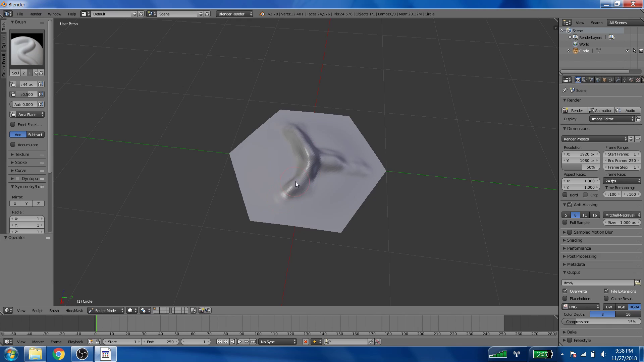Open the Sculpt menu in viewport header
This screenshot has height=362, width=644.
(x=37, y=311)
